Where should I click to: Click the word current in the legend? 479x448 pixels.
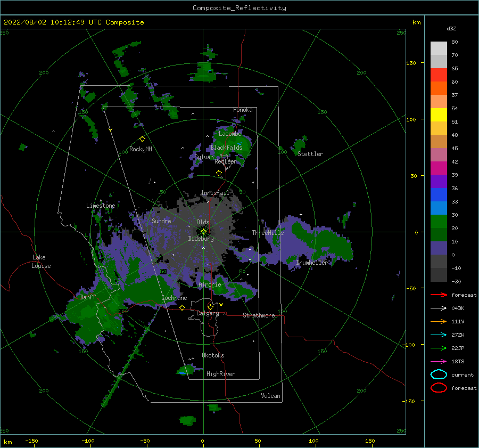462,374
